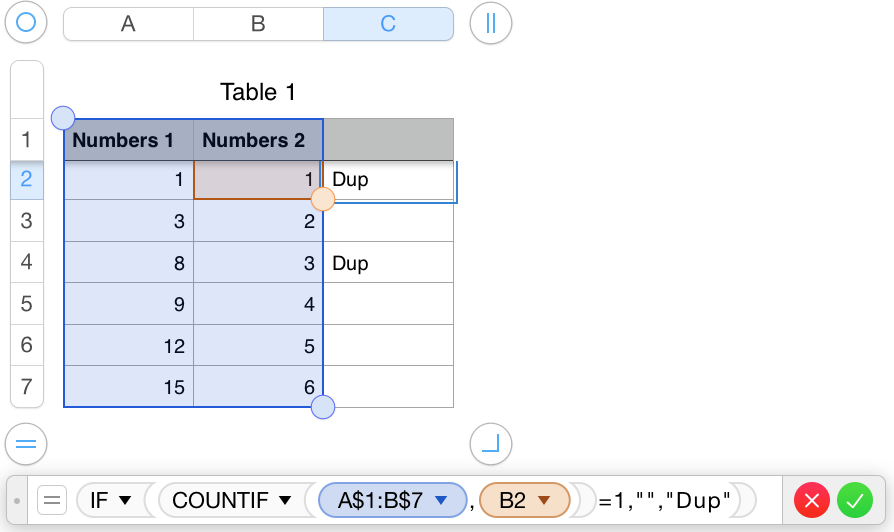Open the COUNTIF function dropdown arrow
The height and width of the screenshot is (532, 894).
(x=285, y=500)
